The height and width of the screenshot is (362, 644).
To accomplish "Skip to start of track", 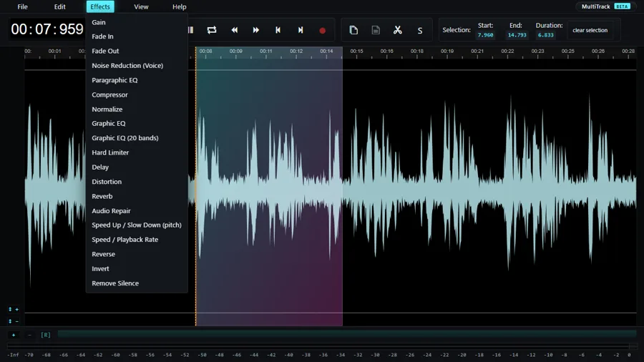I will 278,30.
